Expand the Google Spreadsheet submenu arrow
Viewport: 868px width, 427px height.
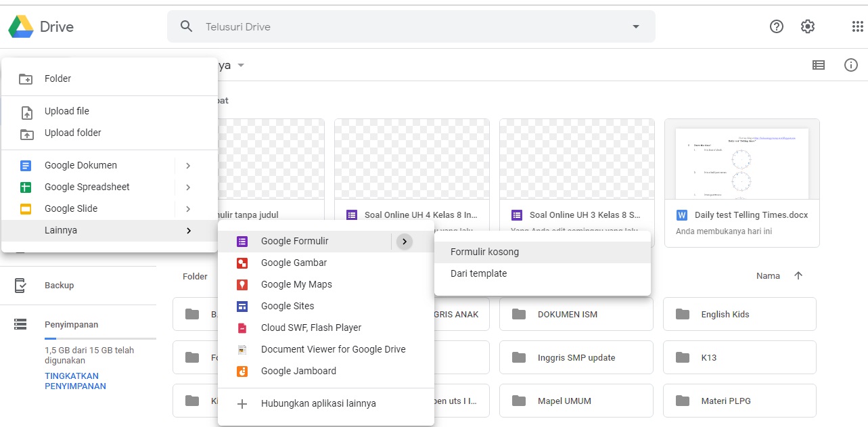(188, 187)
